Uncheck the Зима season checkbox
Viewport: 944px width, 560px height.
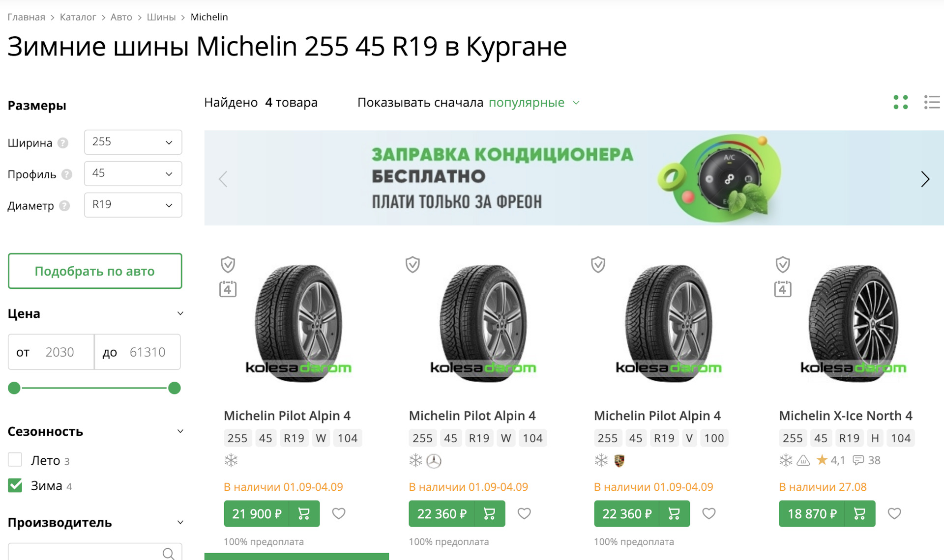[15, 485]
